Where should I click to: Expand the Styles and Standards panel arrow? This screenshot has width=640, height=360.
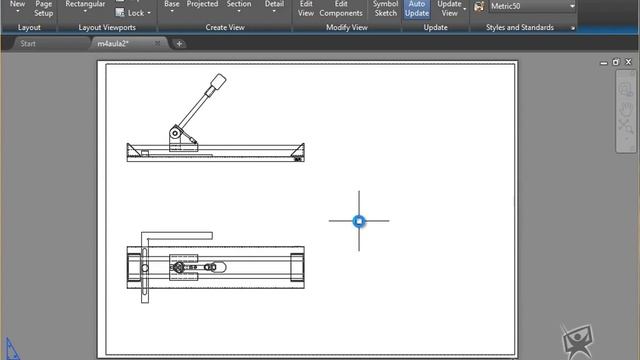coord(573,28)
